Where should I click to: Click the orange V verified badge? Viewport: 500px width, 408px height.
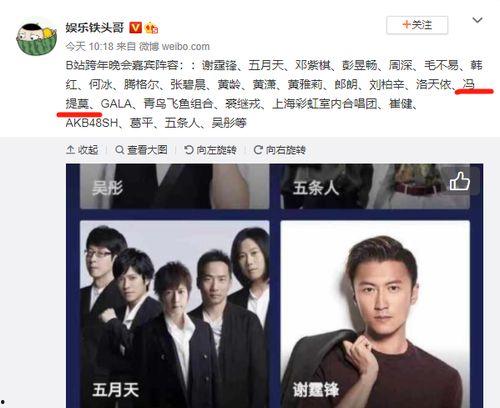(136, 27)
